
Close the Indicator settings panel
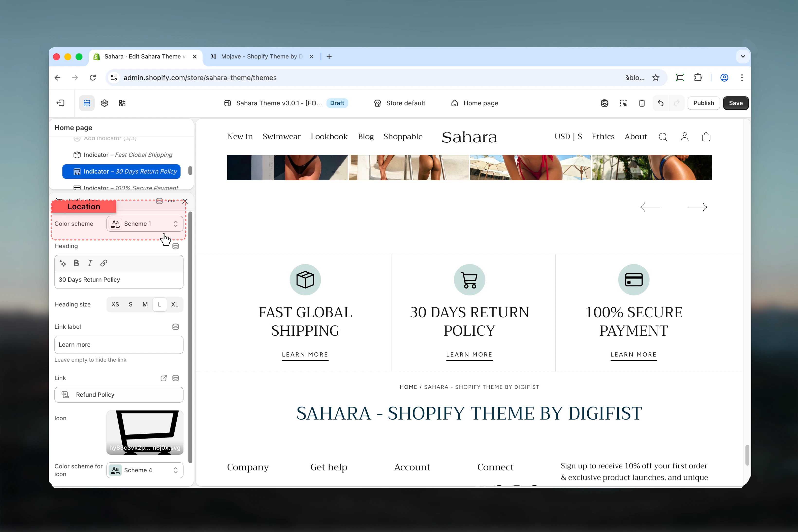tap(185, 201)
